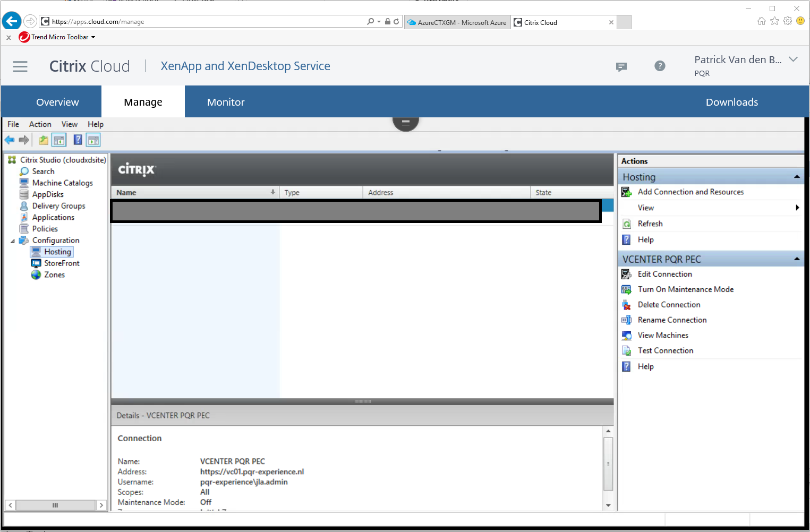This screenshot has height=532, width=810.
Task: Sort by the Type column header
Action: [321, 193]
